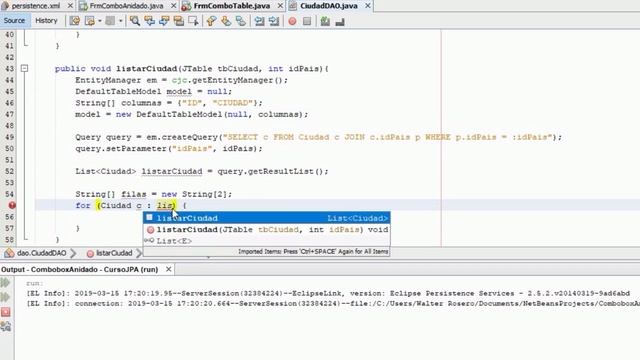This screenshot has width=640, height=360.
Task: Click the Next Bookmark icon
Action: pyautogui.click(x=226, y=21)
